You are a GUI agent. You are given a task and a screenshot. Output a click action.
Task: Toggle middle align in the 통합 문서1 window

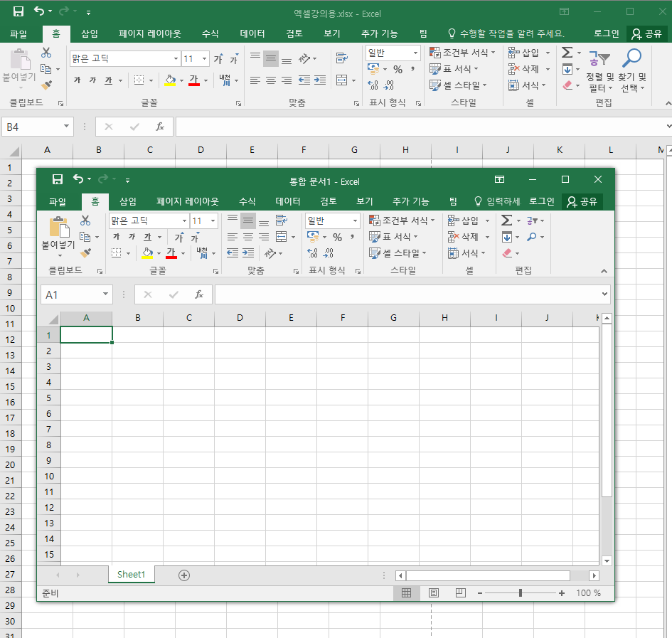tap(248, 220)
